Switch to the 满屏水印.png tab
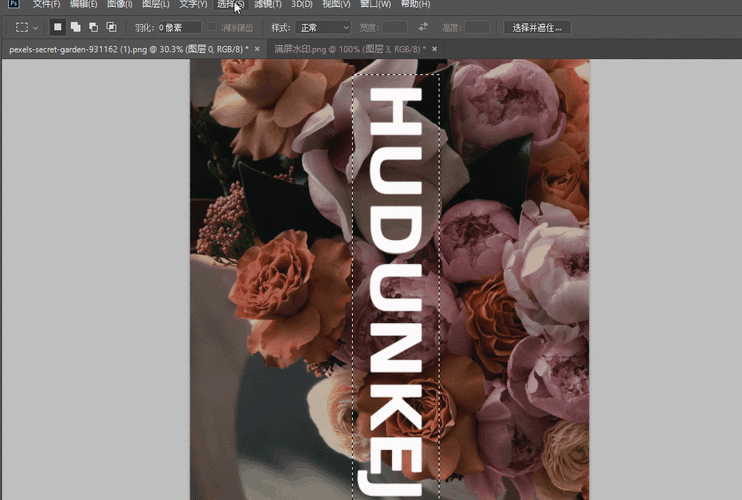742x500 pixels. coord(349,48)
